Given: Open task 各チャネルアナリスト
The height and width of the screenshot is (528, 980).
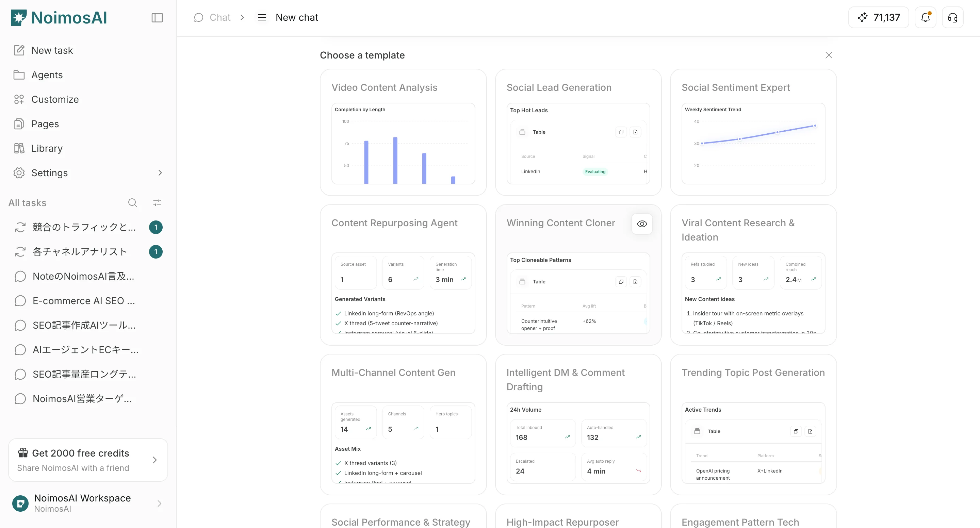Looking at the screenshot, I should 88,252.
